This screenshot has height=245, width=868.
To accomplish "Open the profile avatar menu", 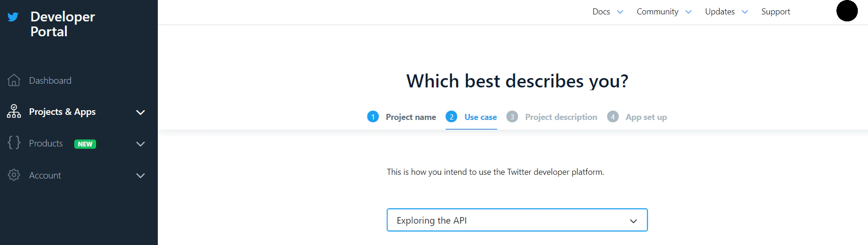I will 847,11.
